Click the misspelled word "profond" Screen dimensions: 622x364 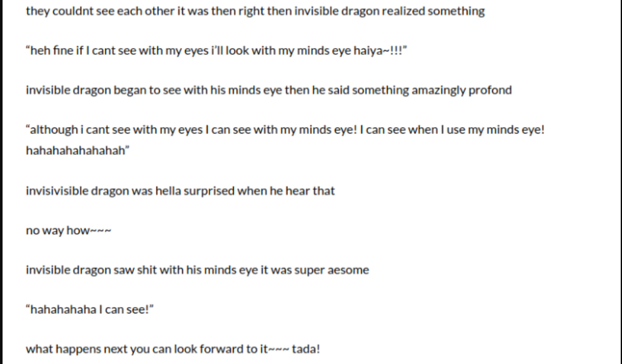tap(490, 90)
